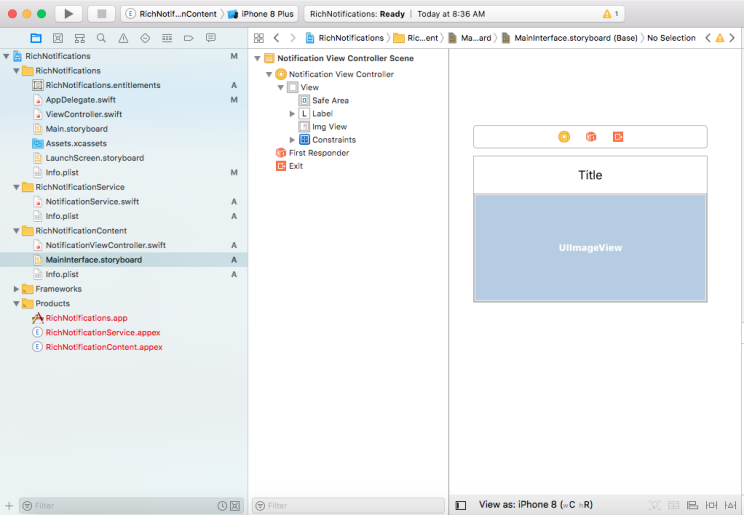Collapse the Products group

[x=16, y=303]
